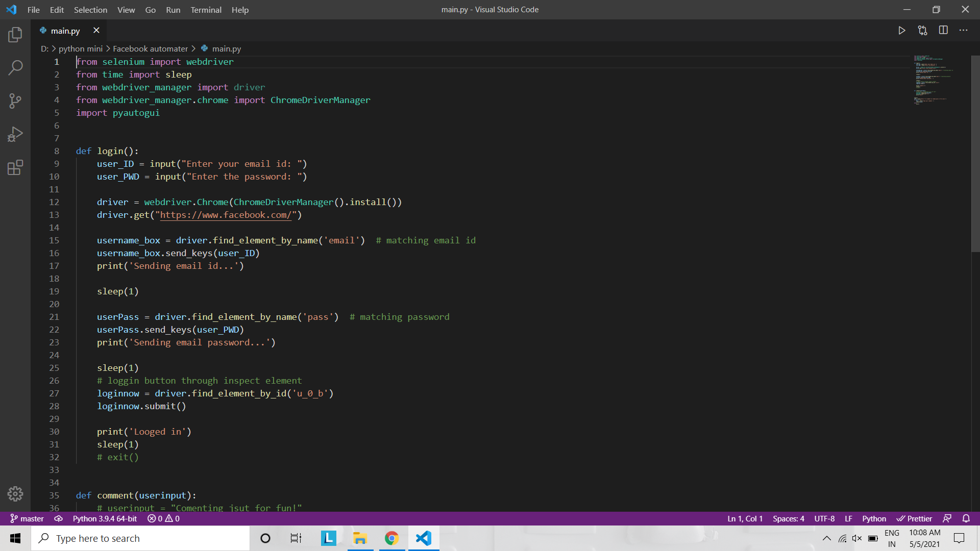Click the Spaces: 4 indentation setting

788,518
